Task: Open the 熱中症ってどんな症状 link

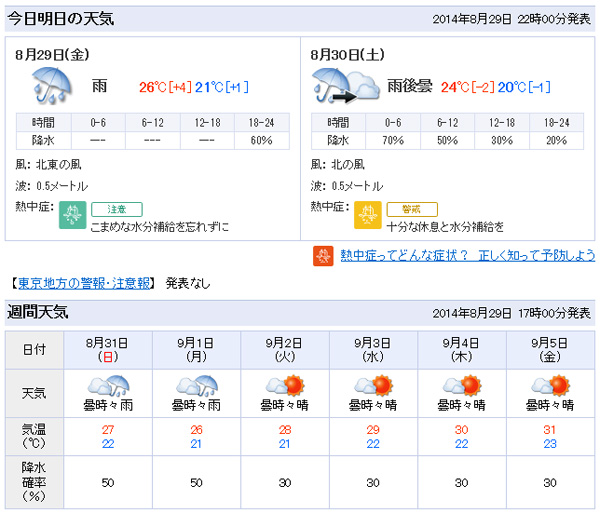Action: point(468,256)
